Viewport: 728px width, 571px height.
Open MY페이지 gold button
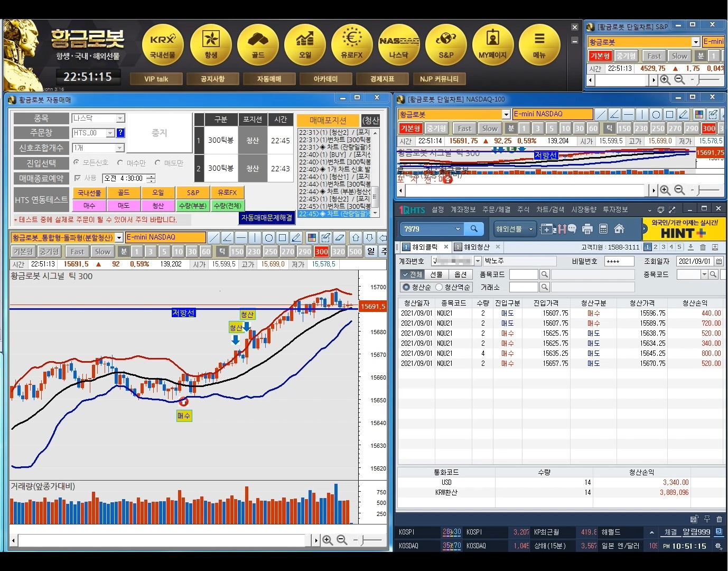(x=492, y=44)
